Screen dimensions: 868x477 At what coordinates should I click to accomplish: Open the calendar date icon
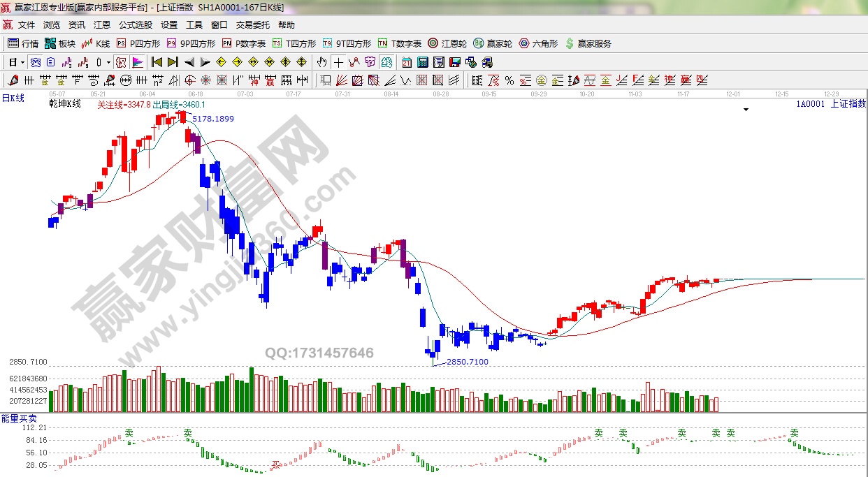tap(406, 62)
